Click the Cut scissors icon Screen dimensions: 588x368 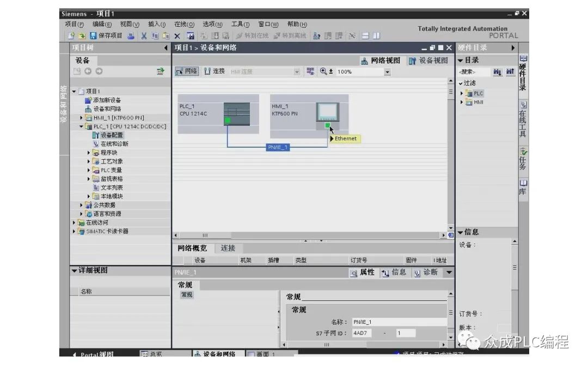144,35
